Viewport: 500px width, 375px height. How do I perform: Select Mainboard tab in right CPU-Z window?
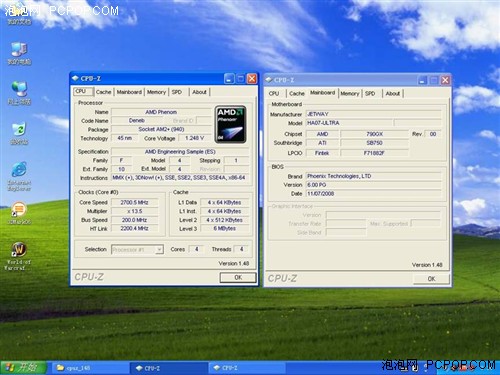pos(323,93)
